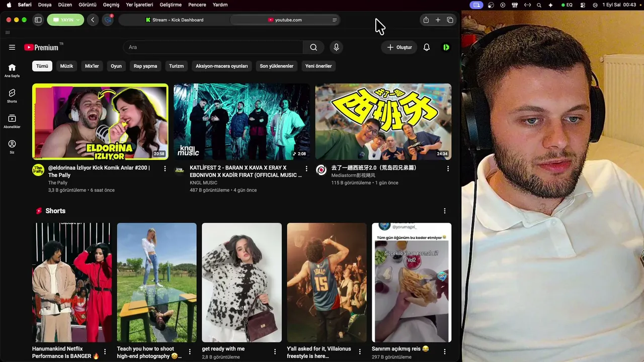This screenshot has width=644, height=362.
Task: Select the Oyun filter chip
Action: [116, 66]
